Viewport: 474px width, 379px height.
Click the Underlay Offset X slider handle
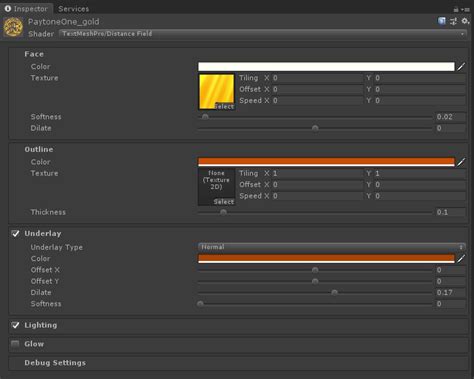[x=315, y=270]
